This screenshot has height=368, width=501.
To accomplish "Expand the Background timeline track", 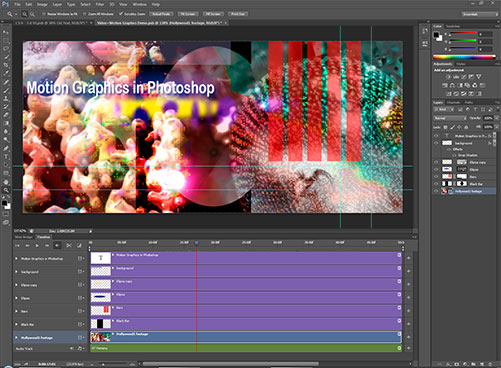I will 16,272.
